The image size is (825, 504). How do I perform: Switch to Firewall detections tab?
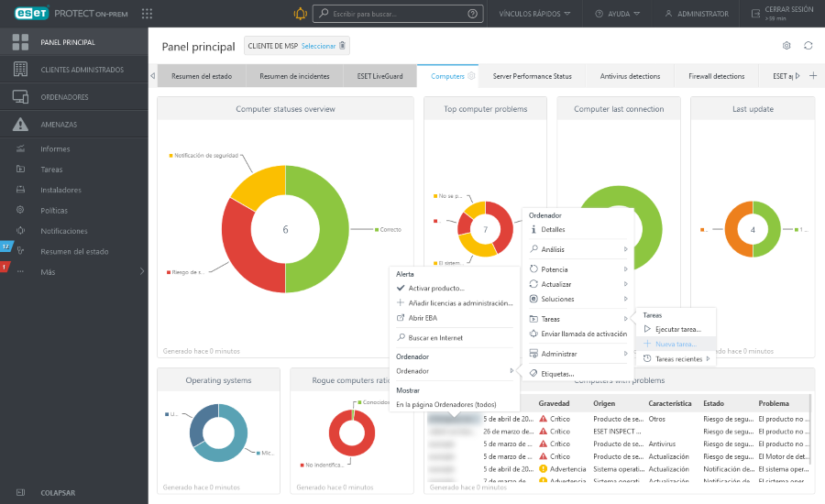716,76
